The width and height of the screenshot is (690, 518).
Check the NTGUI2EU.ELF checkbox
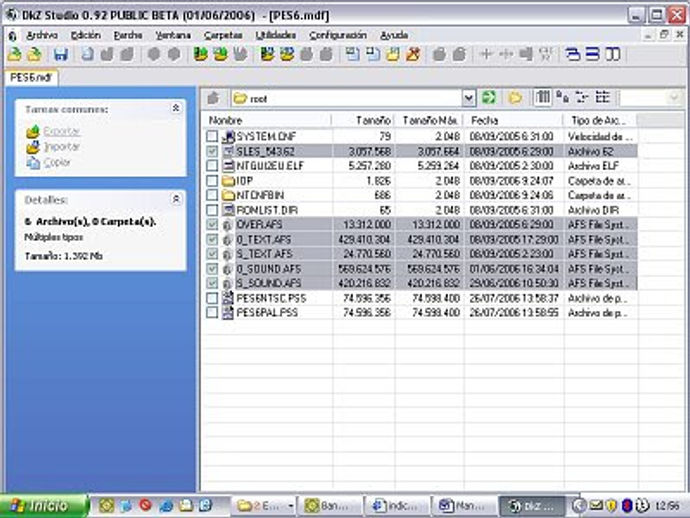click(x=212, y=166)
